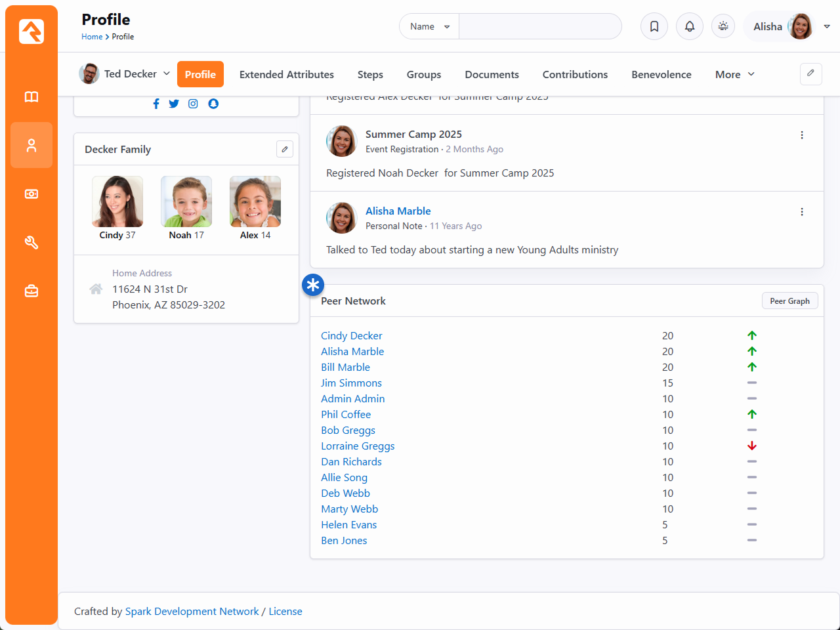Image resolution: width=840 pixels, height=630 pixels.
Task: Click into the person search field
Action: coord(539,26)
